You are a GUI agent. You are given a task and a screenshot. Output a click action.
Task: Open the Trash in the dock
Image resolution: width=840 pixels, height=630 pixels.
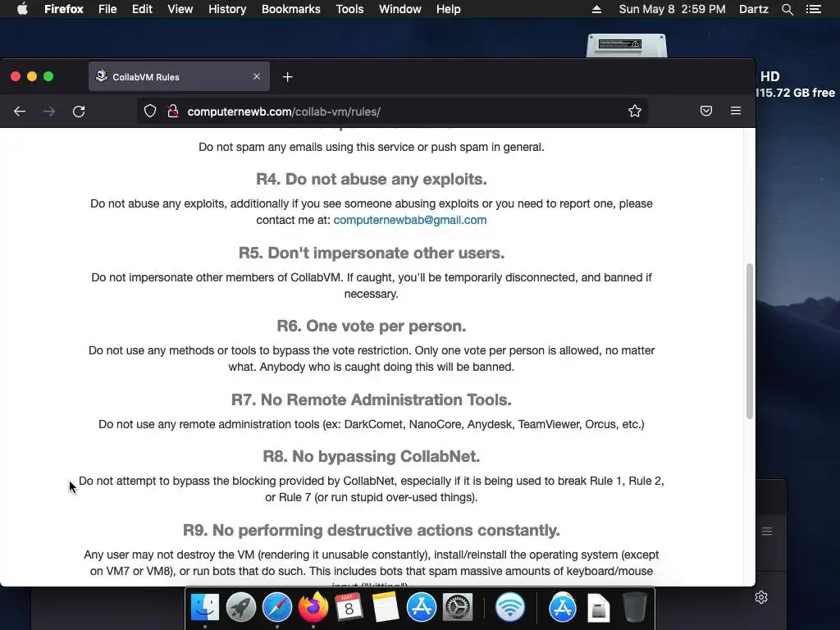(635, 608)
